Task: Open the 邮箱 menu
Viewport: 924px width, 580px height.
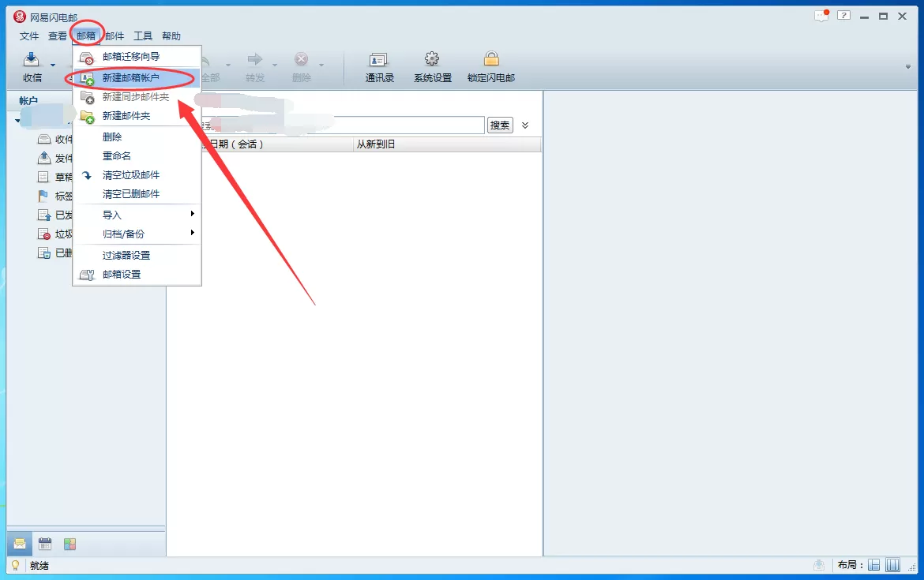Action: pos(86,36)
